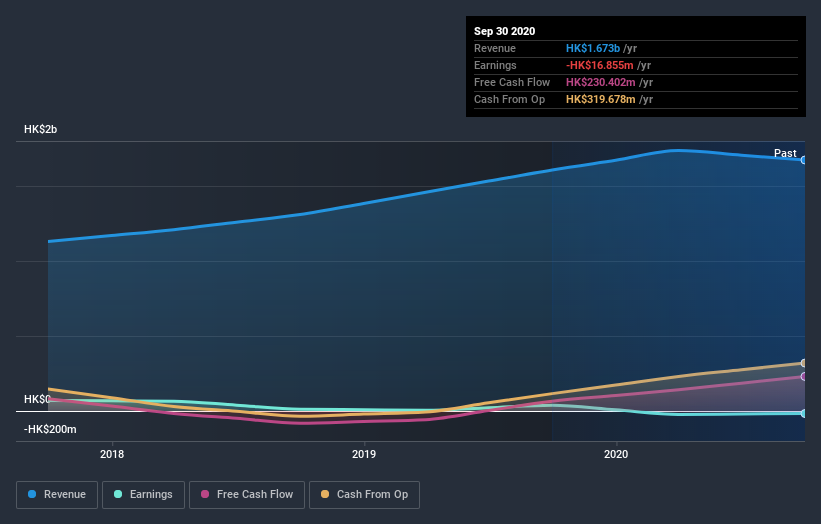Click the HK$2b axis label

pos(40,129)
